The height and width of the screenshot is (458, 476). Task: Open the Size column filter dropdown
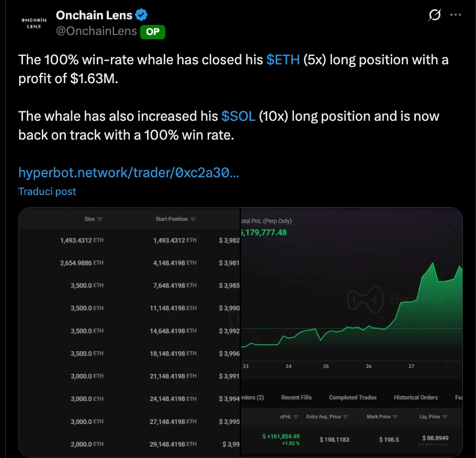click(x=100, y=219)
